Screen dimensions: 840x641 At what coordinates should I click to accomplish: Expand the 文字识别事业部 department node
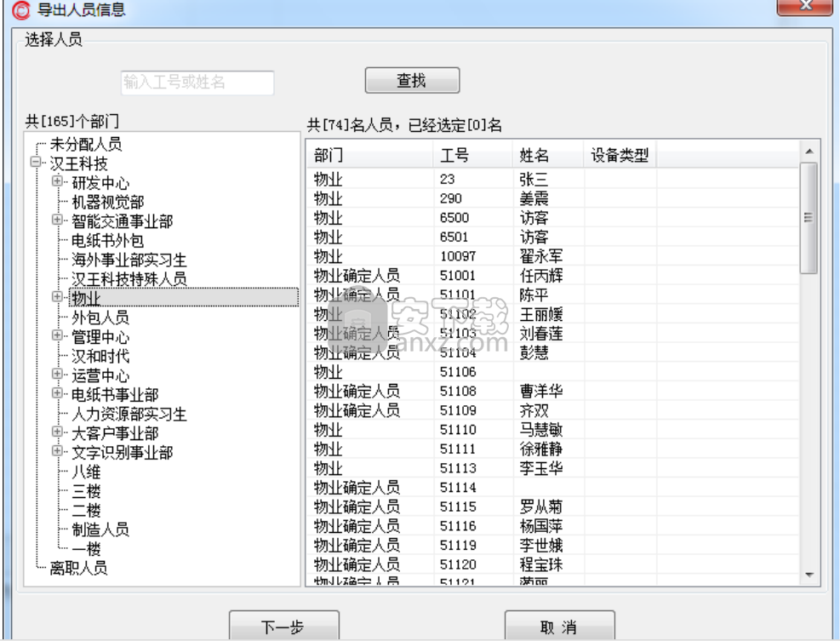point(57,449)
